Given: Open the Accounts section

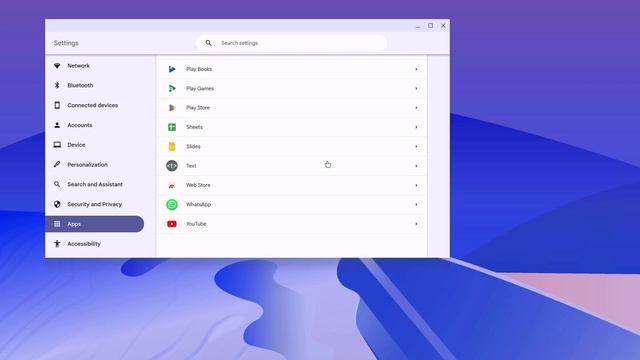Looking at the screenshot, I should pyautogui.click(x=94, y=125).
